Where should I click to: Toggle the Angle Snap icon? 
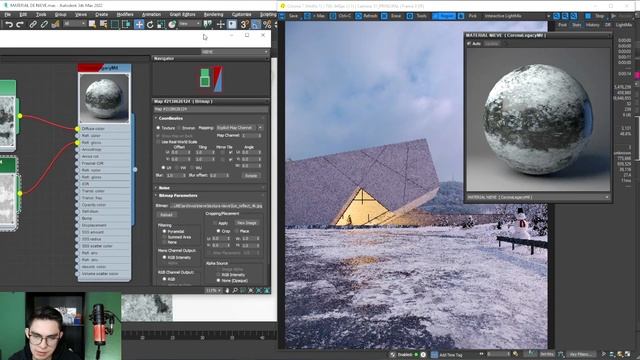pos(256,24)
